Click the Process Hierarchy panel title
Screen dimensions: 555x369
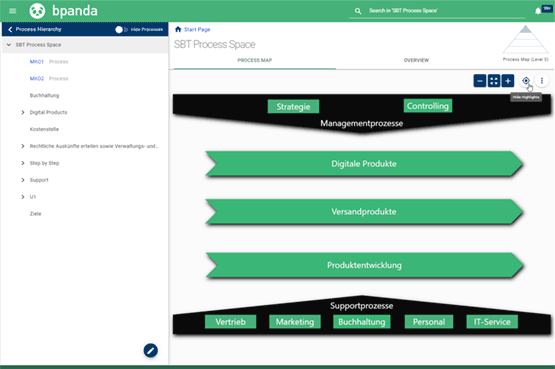click(x=38, y=29)
